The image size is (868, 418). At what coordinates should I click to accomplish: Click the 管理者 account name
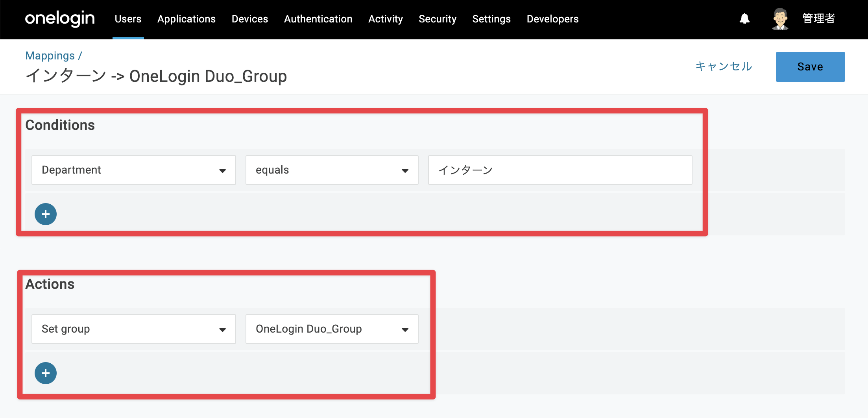(819, 18)
